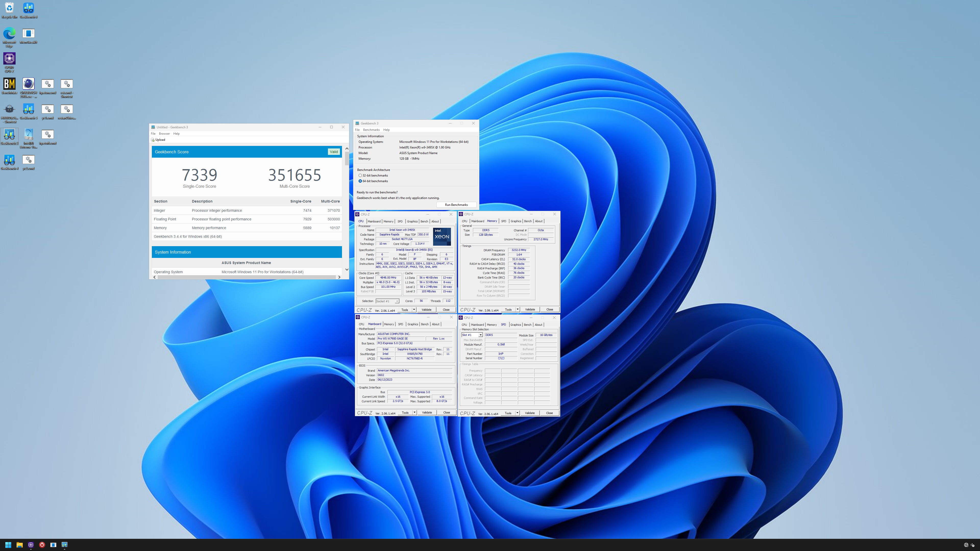Click the Floating Point row in the score table
Image resolution: width=980 pixels, height=551 pixels.
tap(247, 219)
